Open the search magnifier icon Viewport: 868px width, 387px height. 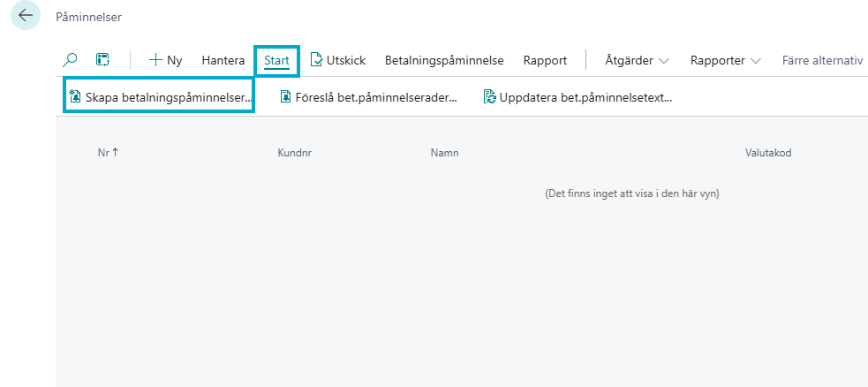coord(71,60)
